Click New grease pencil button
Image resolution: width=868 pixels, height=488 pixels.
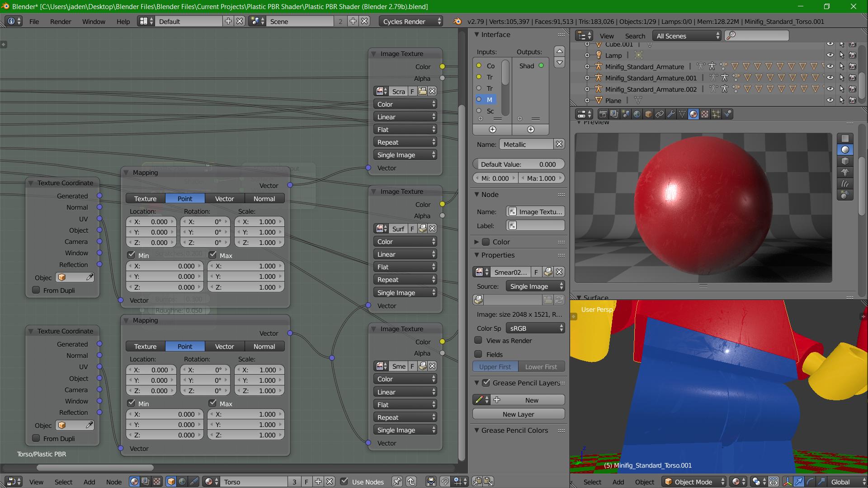528,400
